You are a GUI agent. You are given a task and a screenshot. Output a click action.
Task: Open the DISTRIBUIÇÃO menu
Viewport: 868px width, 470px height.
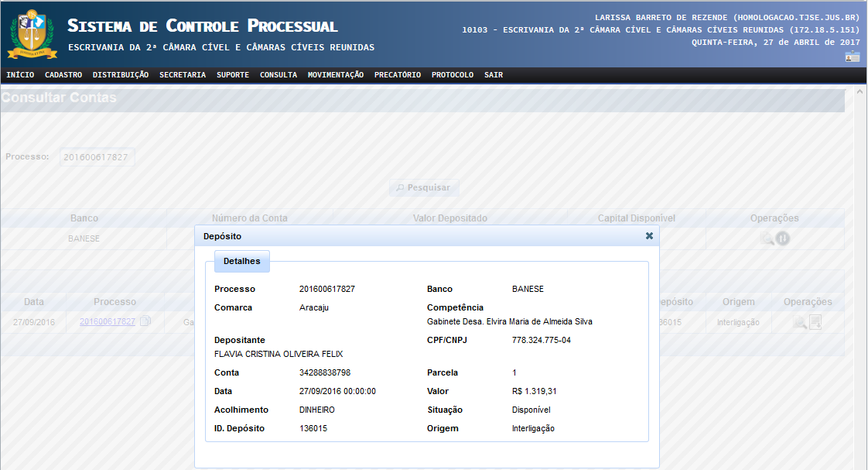(x=121, y=75)
